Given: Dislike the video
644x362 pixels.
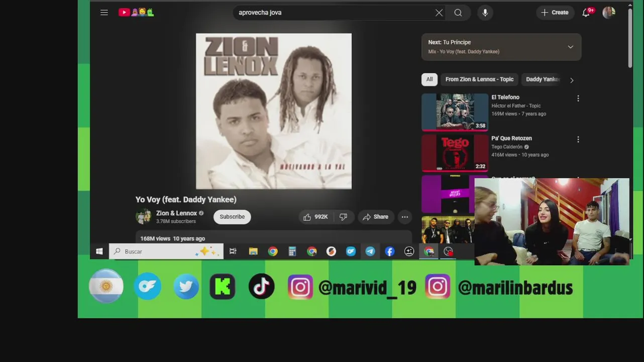Looking at the screenshot, I should [344, 217].
